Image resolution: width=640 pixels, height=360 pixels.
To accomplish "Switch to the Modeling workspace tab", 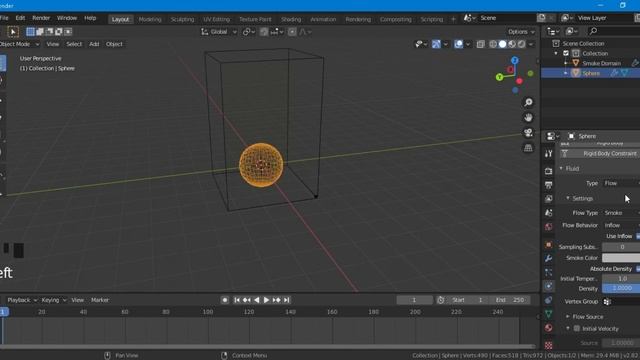I will (150, 19).
